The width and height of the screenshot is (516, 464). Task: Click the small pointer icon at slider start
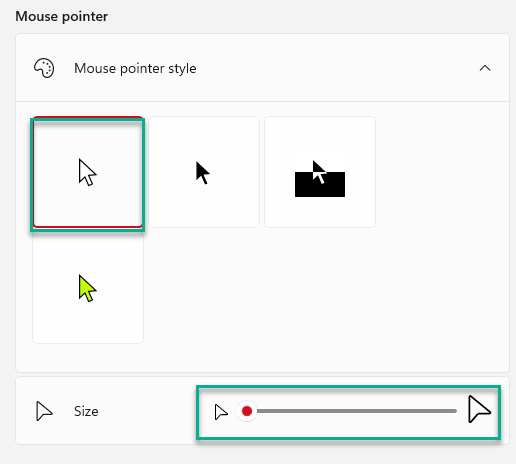(221, 412)
